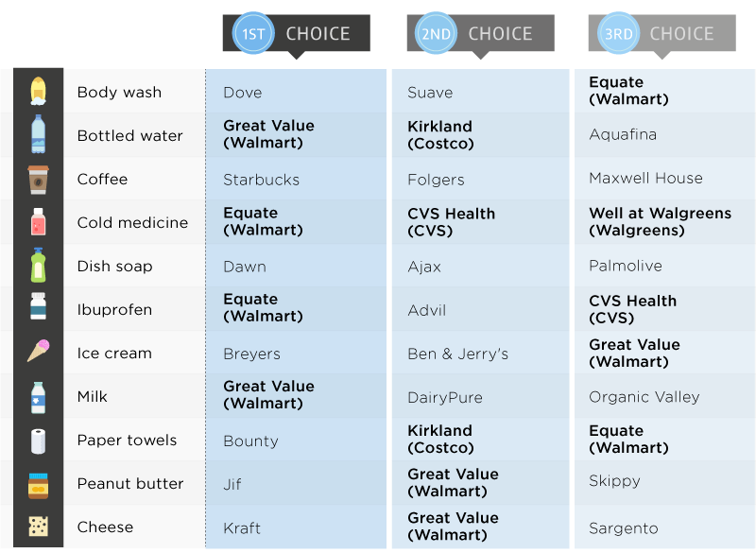Click the cheese wedge icon

tap(38, 527)
